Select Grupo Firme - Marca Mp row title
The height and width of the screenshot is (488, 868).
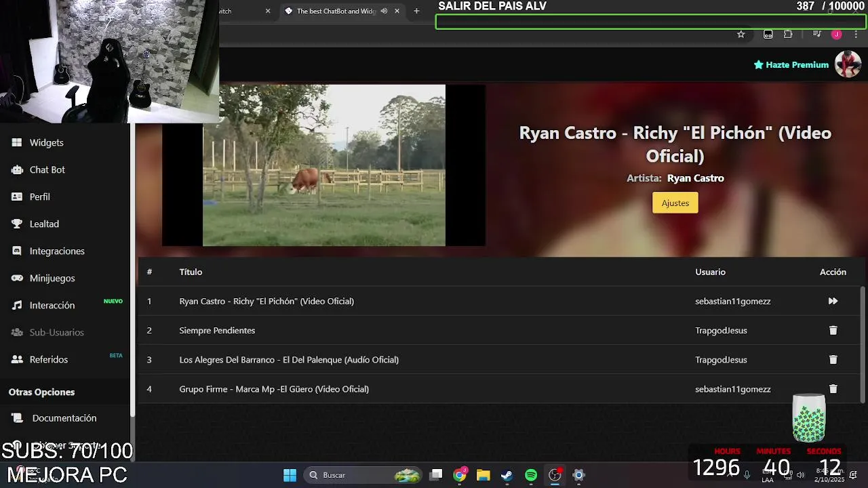click(274, 389)
